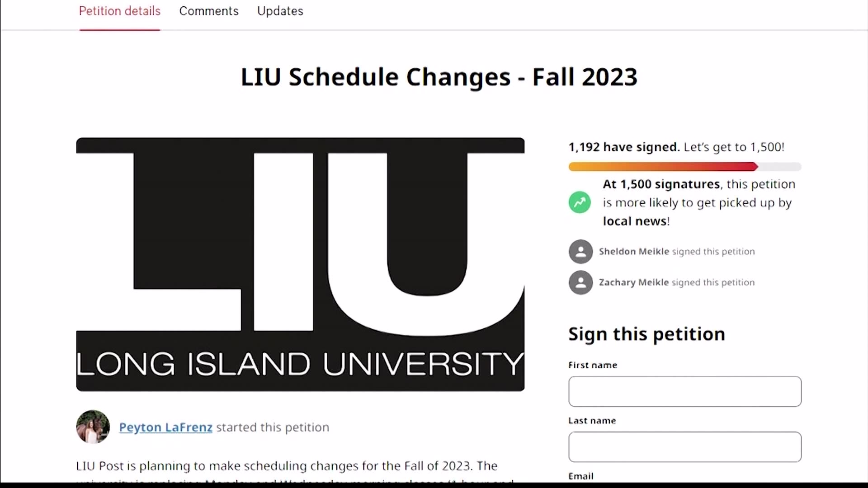Click inside the First name field
This screenshot has width=868, height=488.
[684, 391]
